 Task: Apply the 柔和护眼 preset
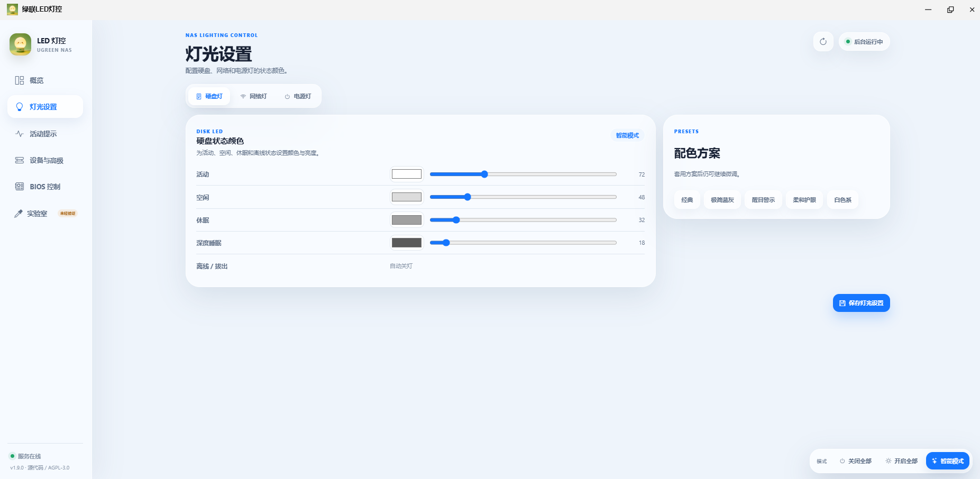[804, 200]
